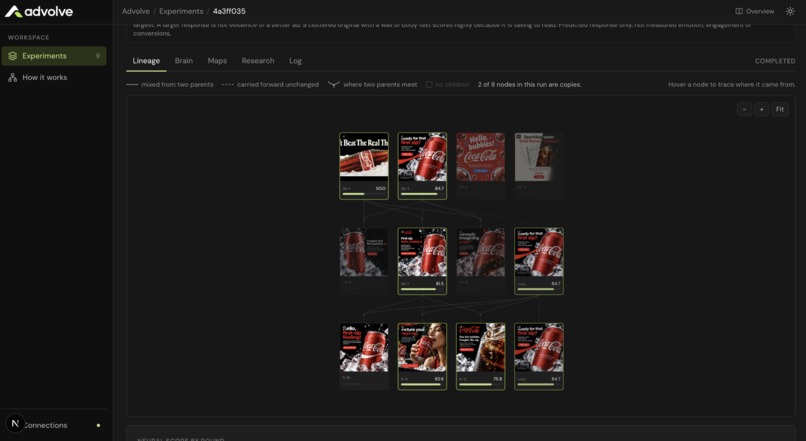Select the Coke bottle node scored 75.8

(x=481, y=356)
